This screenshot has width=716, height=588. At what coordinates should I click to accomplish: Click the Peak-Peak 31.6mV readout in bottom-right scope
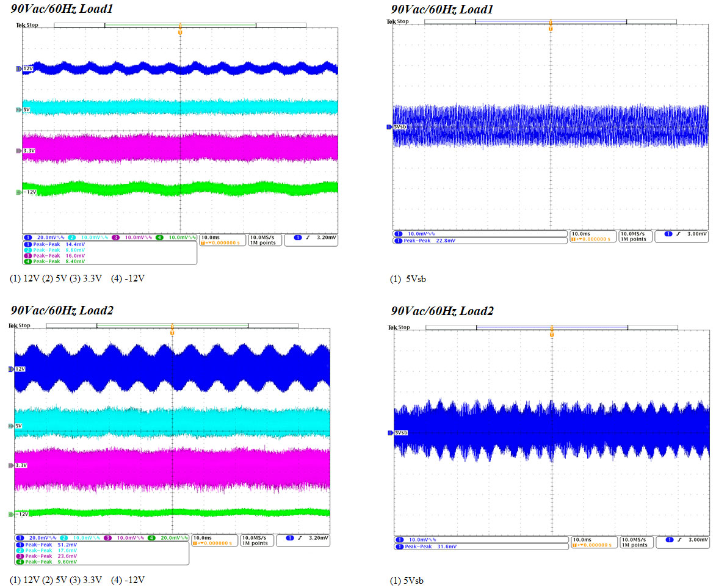(430, 546)
